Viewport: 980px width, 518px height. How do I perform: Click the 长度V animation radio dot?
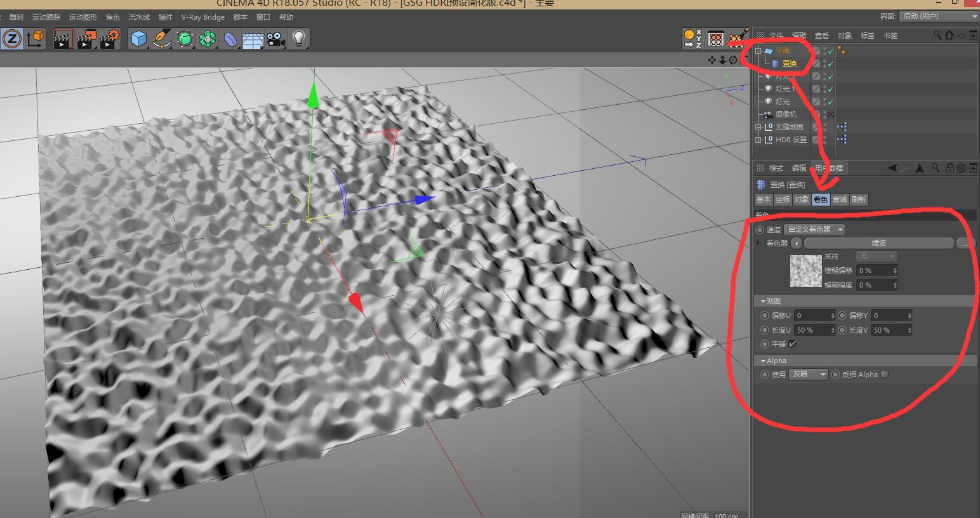click(842, 330)
